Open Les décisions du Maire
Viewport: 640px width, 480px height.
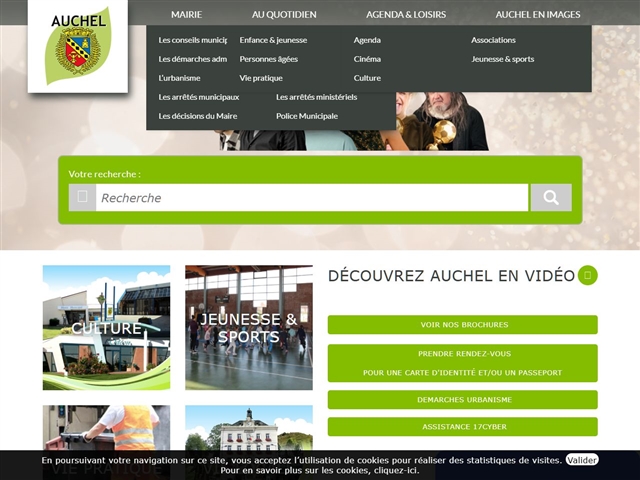(198, 116)
